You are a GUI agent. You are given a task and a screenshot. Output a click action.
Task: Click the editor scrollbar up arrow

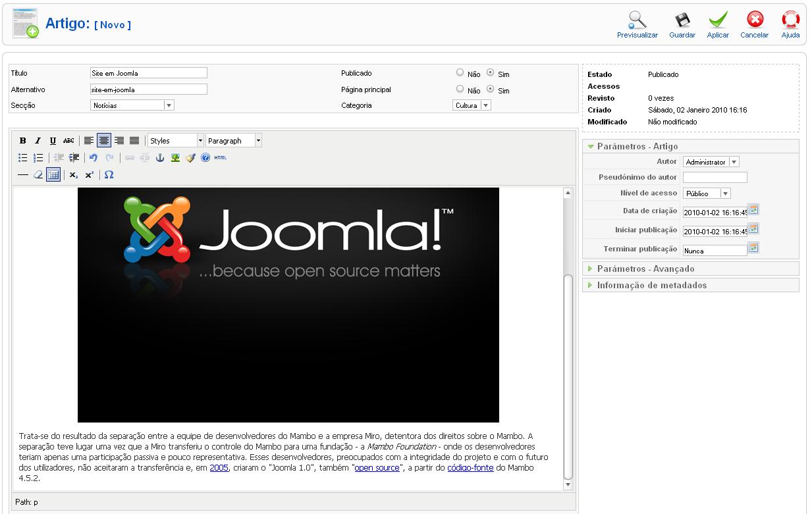[x=568, y=193]
